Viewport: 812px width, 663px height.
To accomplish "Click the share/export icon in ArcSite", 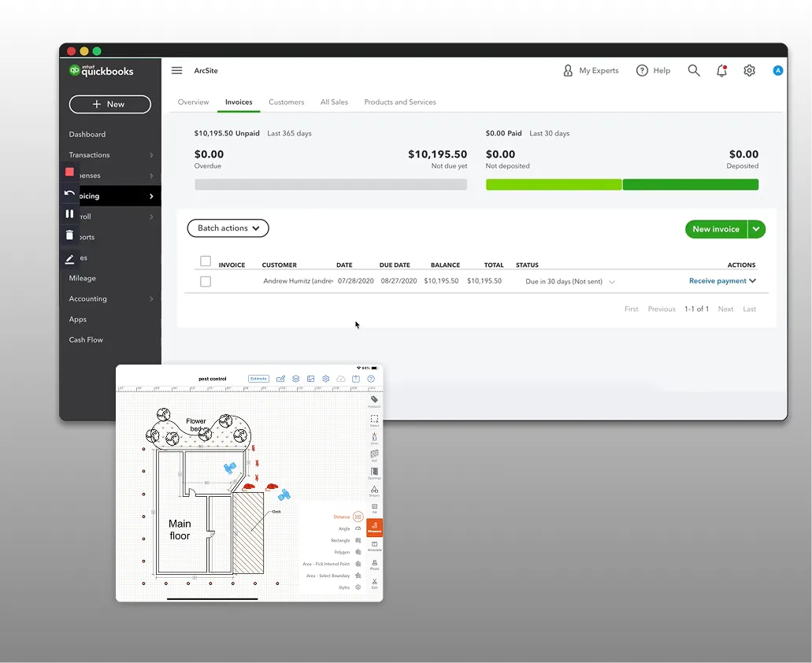I will [356, 379].
